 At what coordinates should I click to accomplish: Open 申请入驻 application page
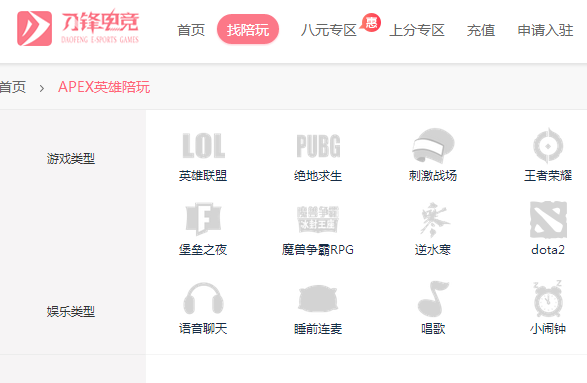(x=545, y=30)
